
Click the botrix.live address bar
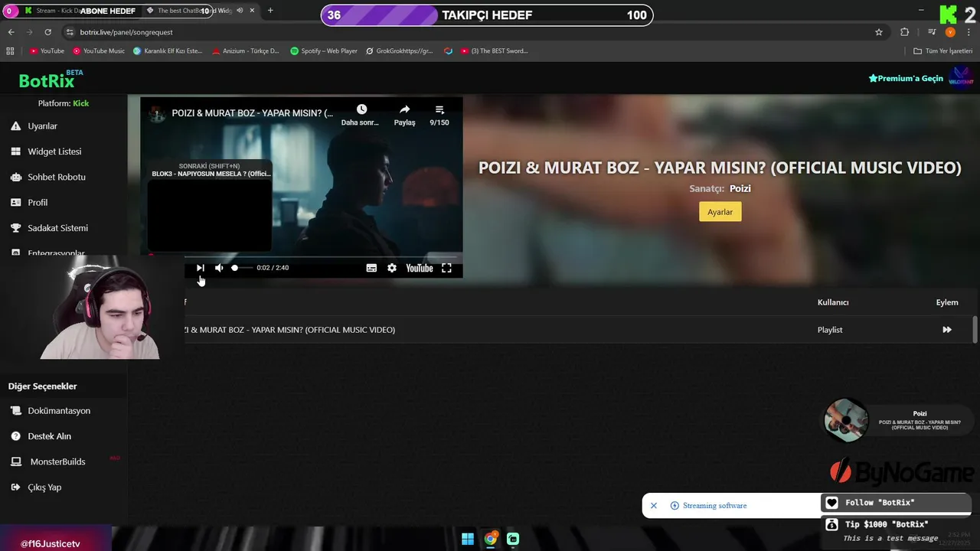[x=459, y=32]
